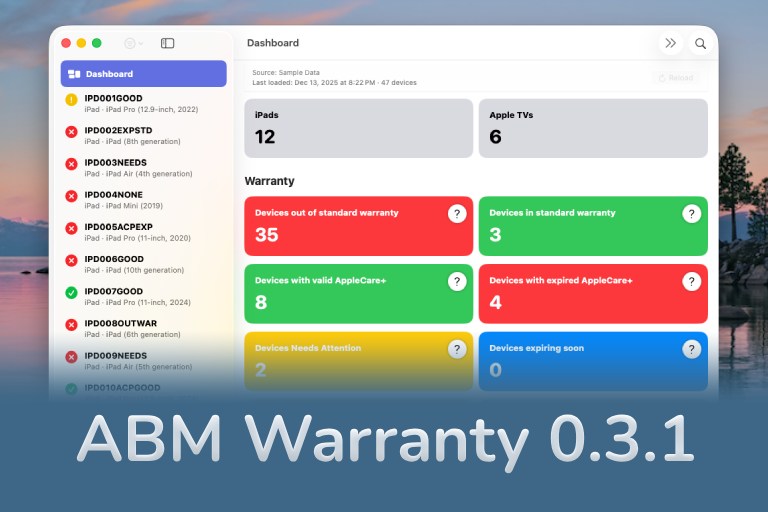The image size is (768, 512).
Task: Show help for Devices Needs Attention
Action: point(457,349)
